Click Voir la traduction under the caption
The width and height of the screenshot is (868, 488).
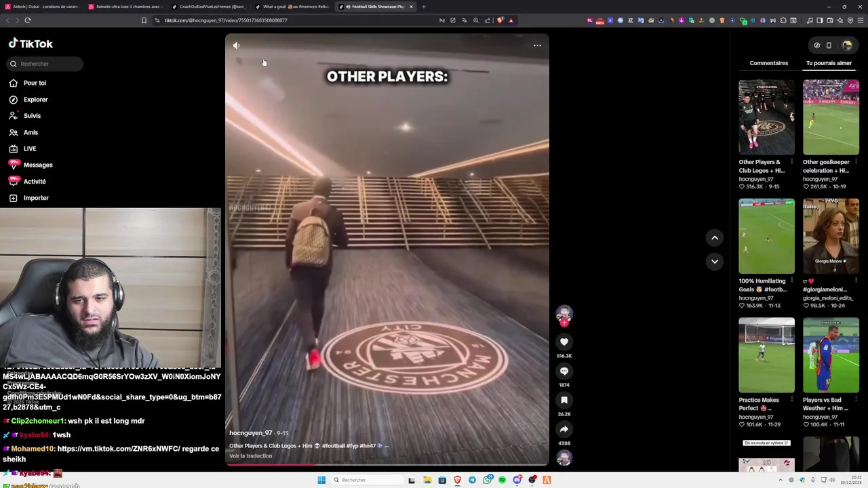pos(250,456)
